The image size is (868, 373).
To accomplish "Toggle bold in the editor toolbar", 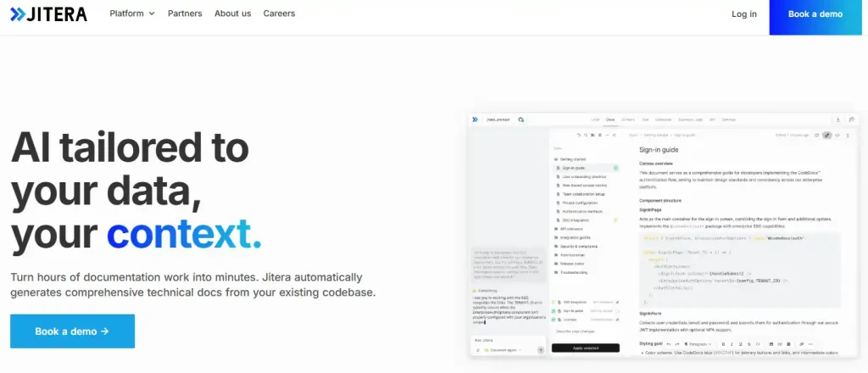I will [x=723, y=344].
